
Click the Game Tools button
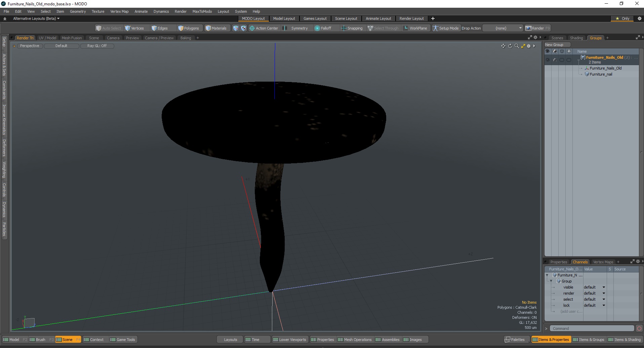123,340
